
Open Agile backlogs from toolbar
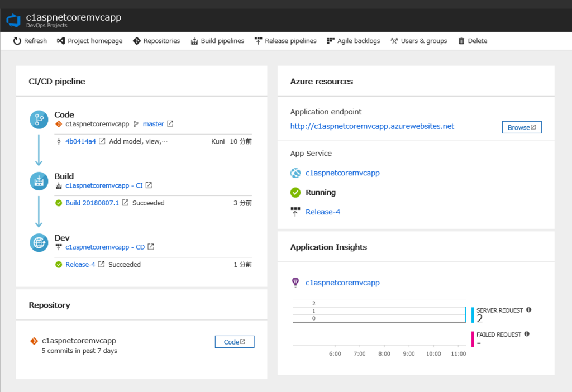pos(354,41)
